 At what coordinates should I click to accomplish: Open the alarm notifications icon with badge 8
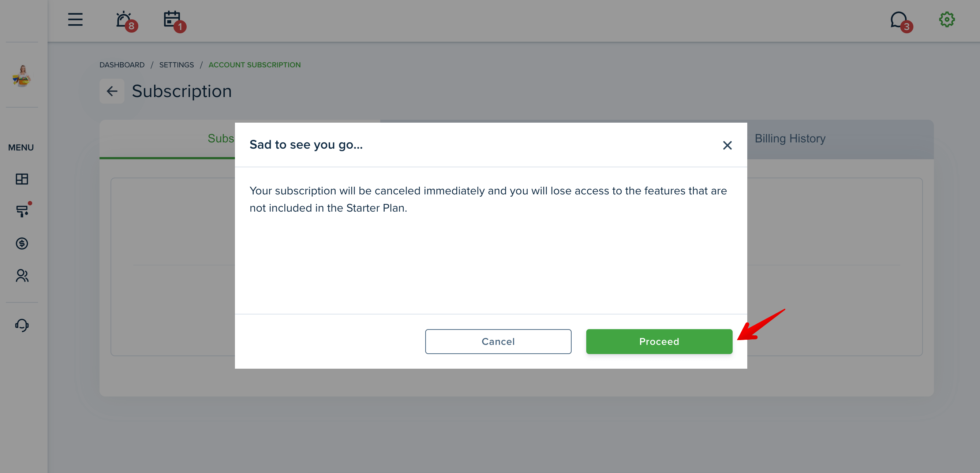[126, 21]
